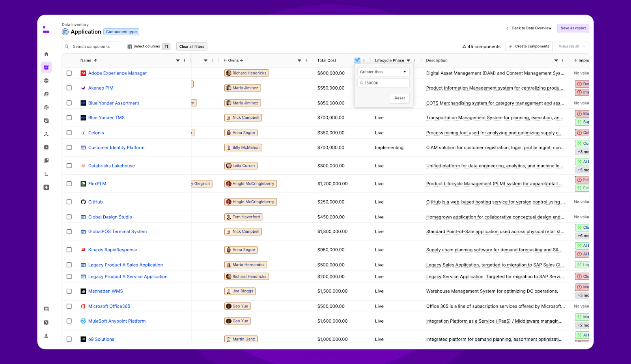Open the Blue Yonder TMS application link
Screen dimensions: 631x364
106,117
